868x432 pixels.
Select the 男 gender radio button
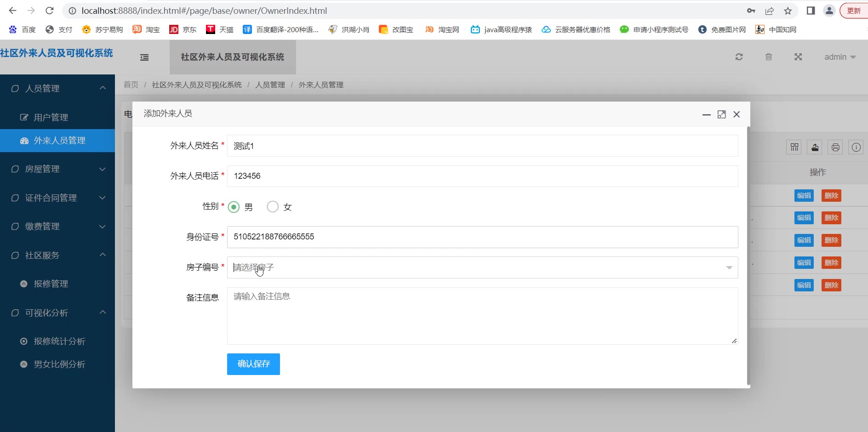[x=234, y=207]
